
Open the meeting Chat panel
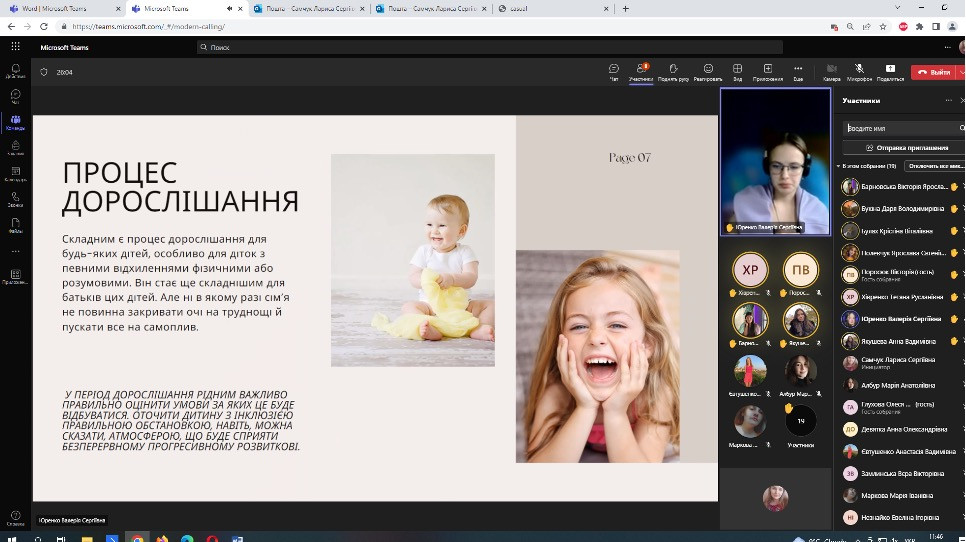point(614,71)
